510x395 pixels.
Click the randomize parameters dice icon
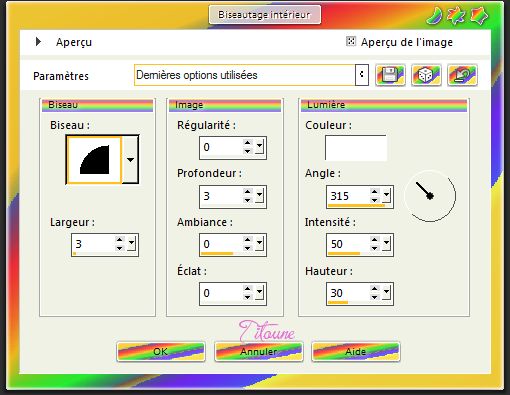click(426, 75)
